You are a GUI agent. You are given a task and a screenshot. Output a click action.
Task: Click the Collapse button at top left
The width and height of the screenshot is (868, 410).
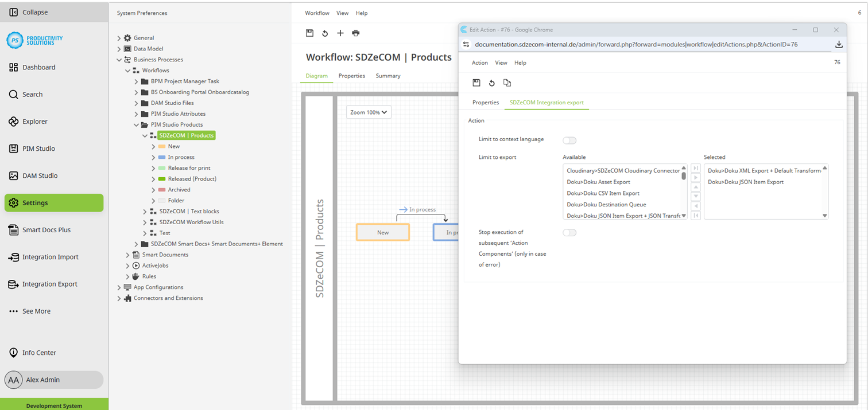click(29, 11)
